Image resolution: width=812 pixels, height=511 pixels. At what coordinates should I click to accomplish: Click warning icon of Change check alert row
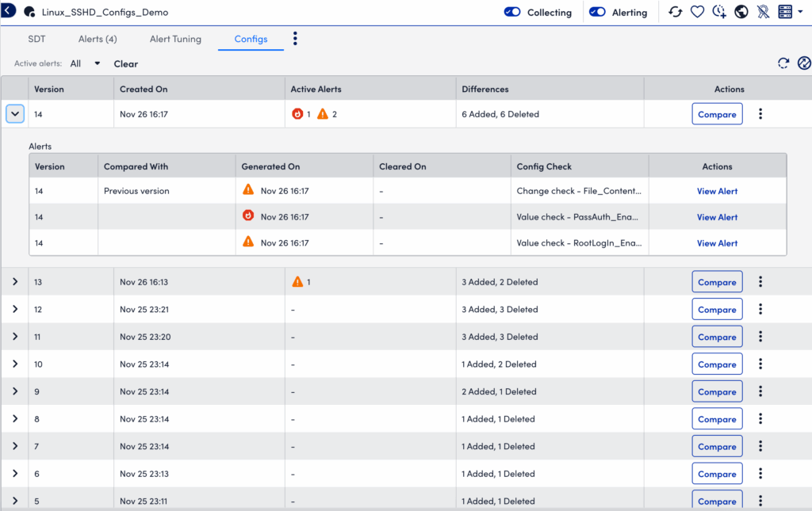(248, 189)
